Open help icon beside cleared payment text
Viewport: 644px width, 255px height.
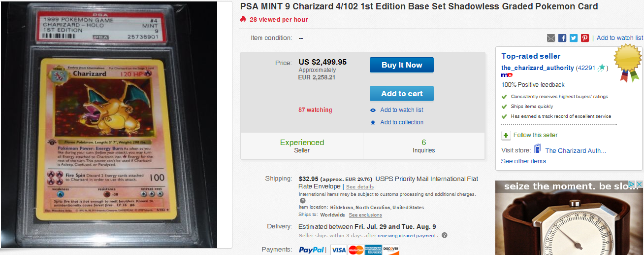pos(444,236)
